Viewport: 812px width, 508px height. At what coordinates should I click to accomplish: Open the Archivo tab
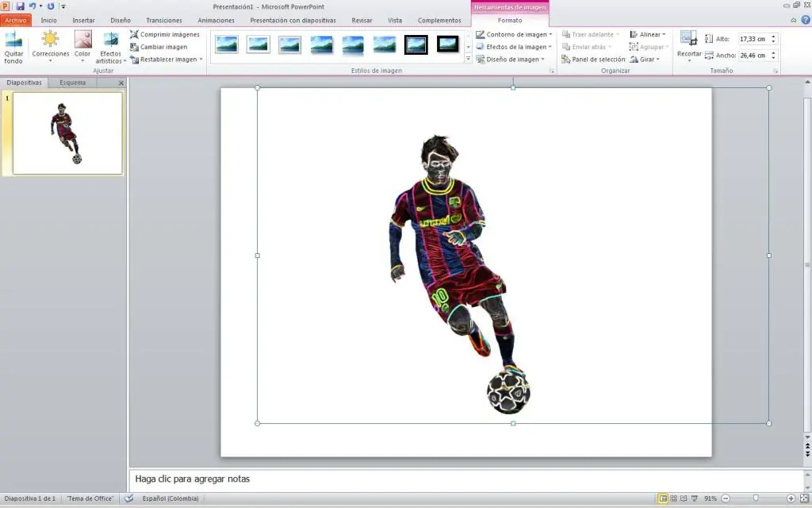tap(16, 20)
